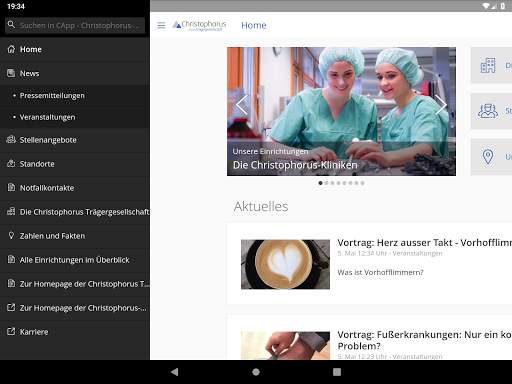
Task: Open Zur Homepage der Christophorus-... external link
Action: [75, 308]
